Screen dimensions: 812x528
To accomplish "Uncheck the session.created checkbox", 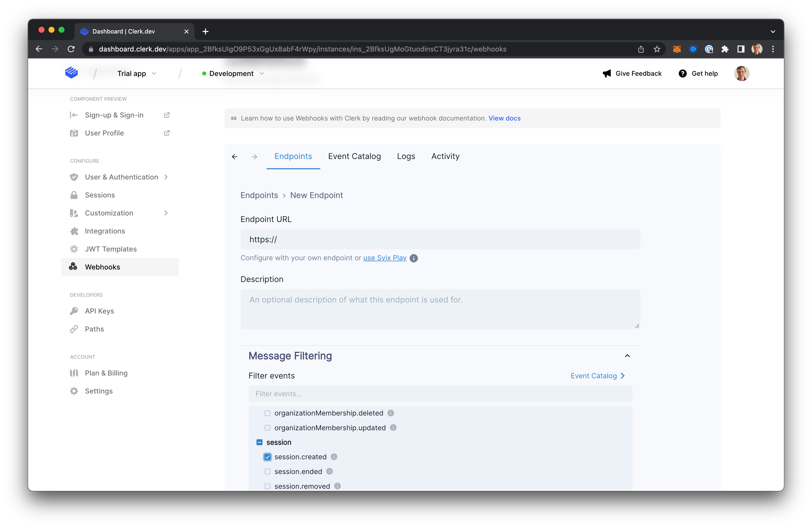I will [x=267, y=457].
